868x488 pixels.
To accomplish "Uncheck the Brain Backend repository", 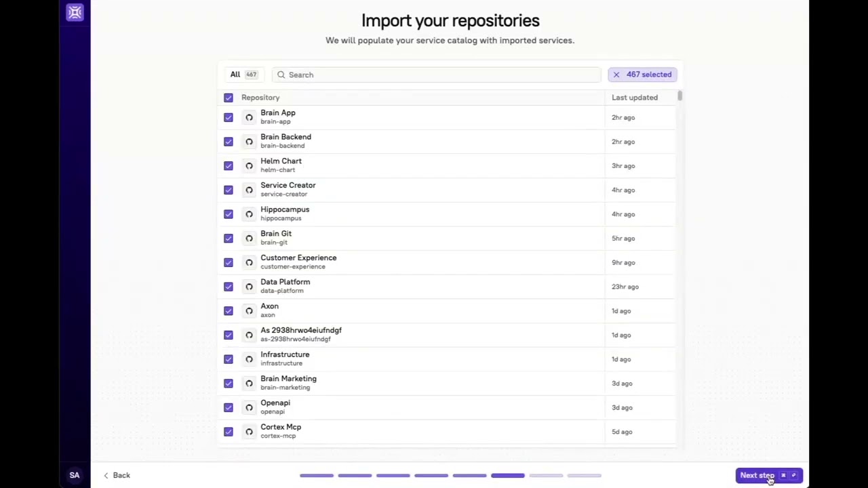I will coord(229,142).
